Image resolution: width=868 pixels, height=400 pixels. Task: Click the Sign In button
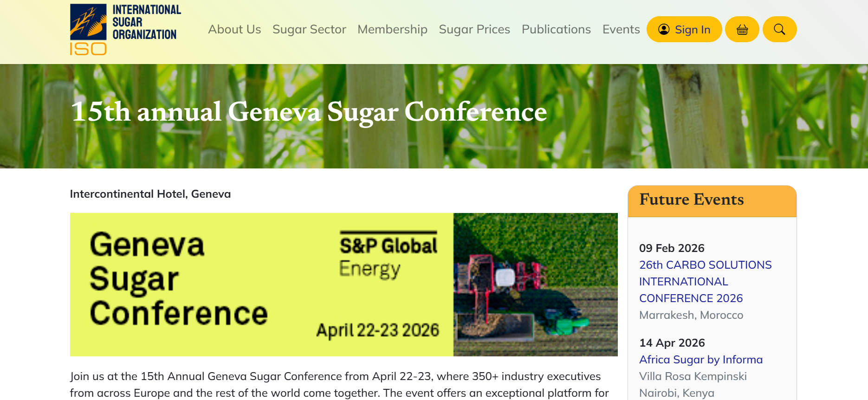[684, 29]
